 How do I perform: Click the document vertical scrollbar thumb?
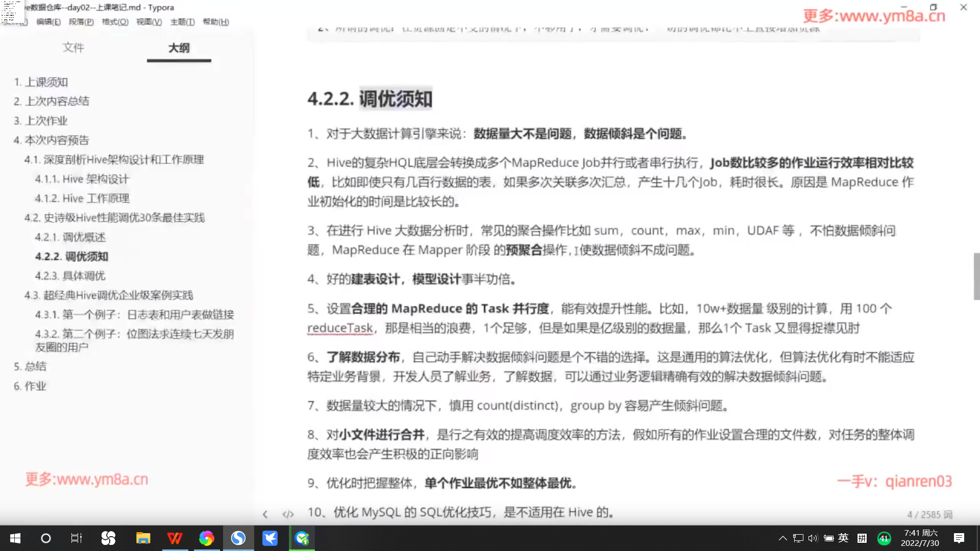(x=976, y=275)
